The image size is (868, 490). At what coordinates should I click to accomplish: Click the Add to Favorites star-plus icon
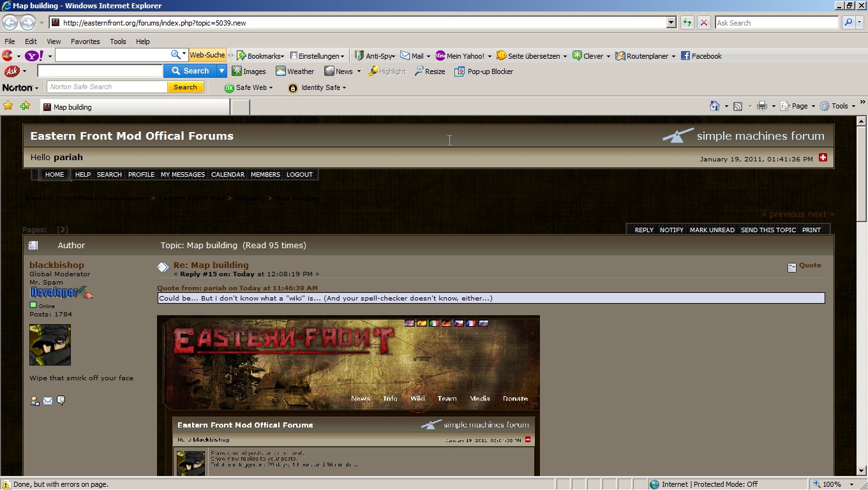point(25,106)
